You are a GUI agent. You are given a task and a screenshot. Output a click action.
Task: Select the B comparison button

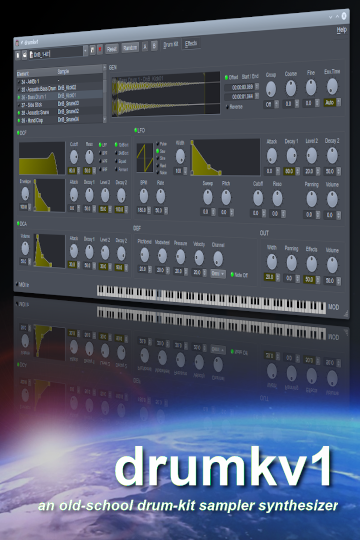tap(154, 46)
